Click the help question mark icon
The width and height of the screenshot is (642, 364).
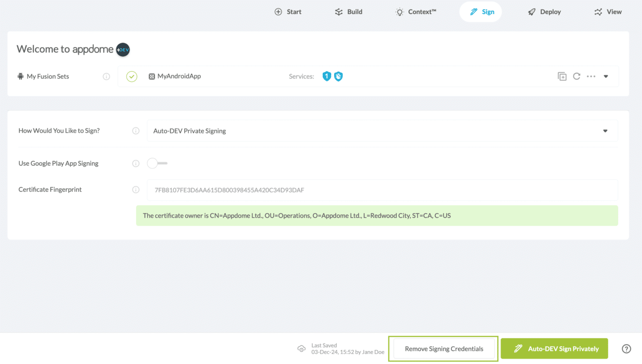tap(627, 349)
